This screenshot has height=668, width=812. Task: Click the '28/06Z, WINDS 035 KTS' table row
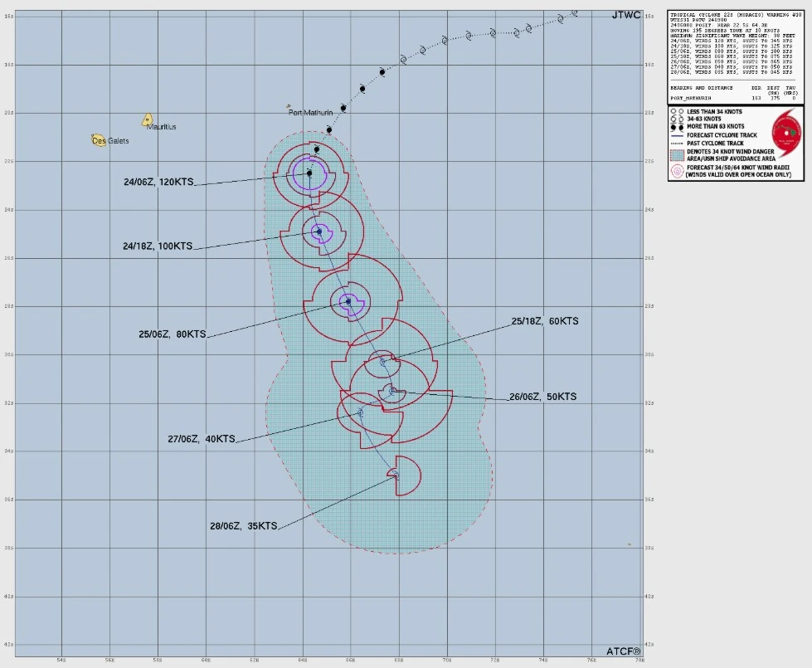click(732, 72)
